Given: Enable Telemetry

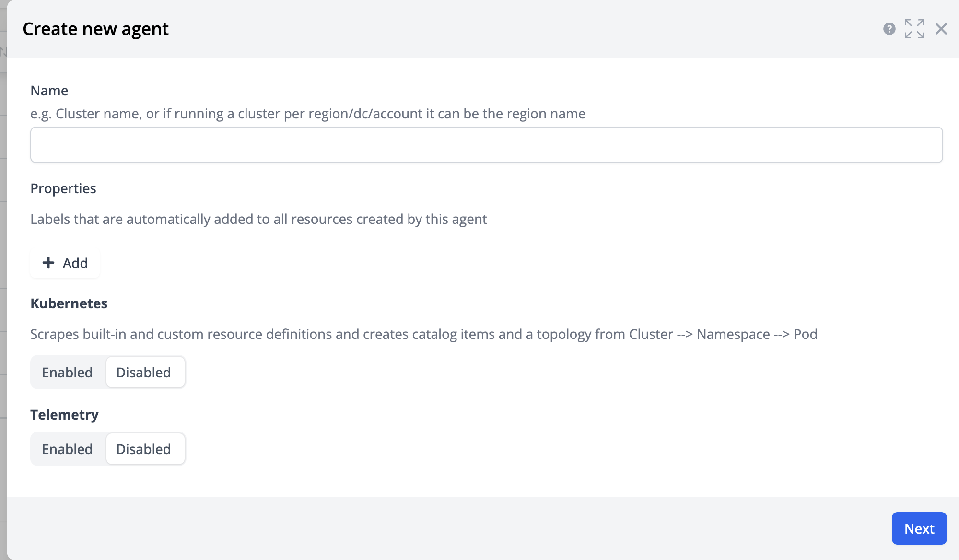Looking at the screenshot, I should pos(67,449).
